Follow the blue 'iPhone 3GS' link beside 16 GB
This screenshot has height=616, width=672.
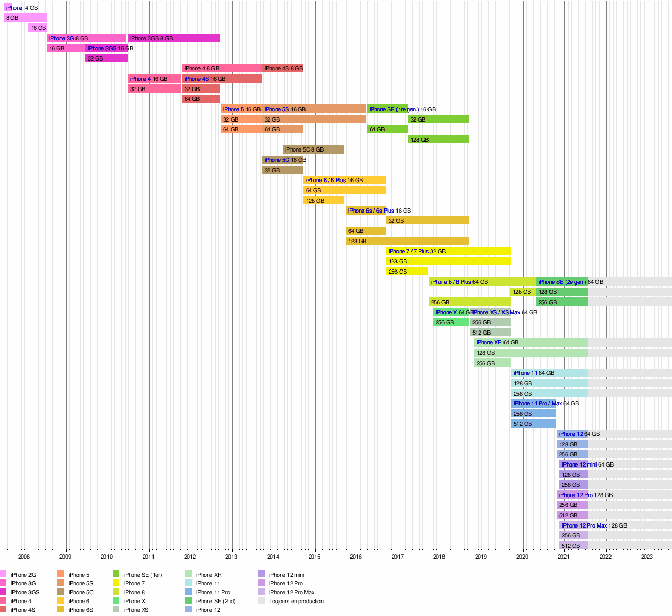tap(102, 48)
